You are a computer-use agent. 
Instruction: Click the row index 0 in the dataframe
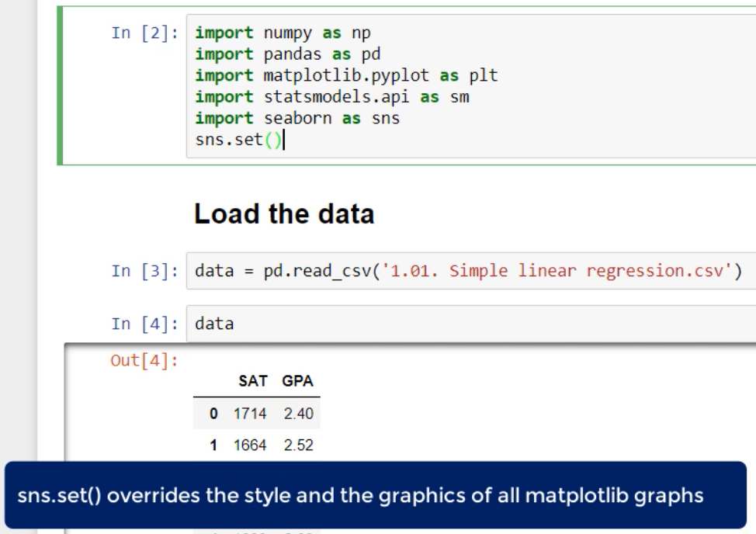coord(201,420)
